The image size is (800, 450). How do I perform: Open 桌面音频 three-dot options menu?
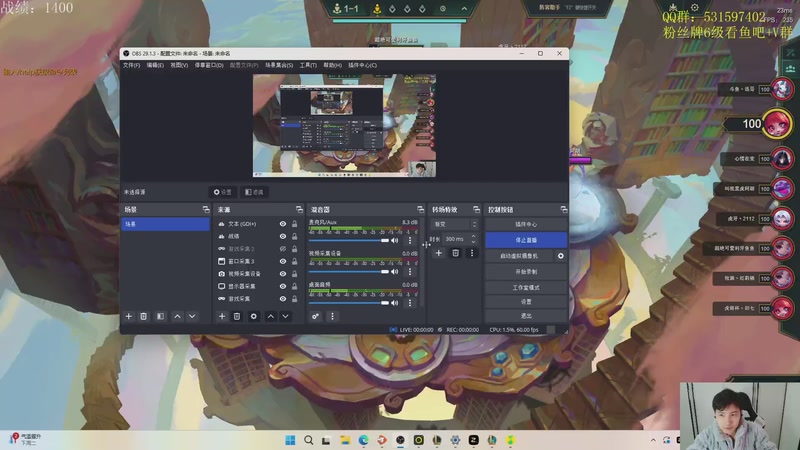pos(410,303)
